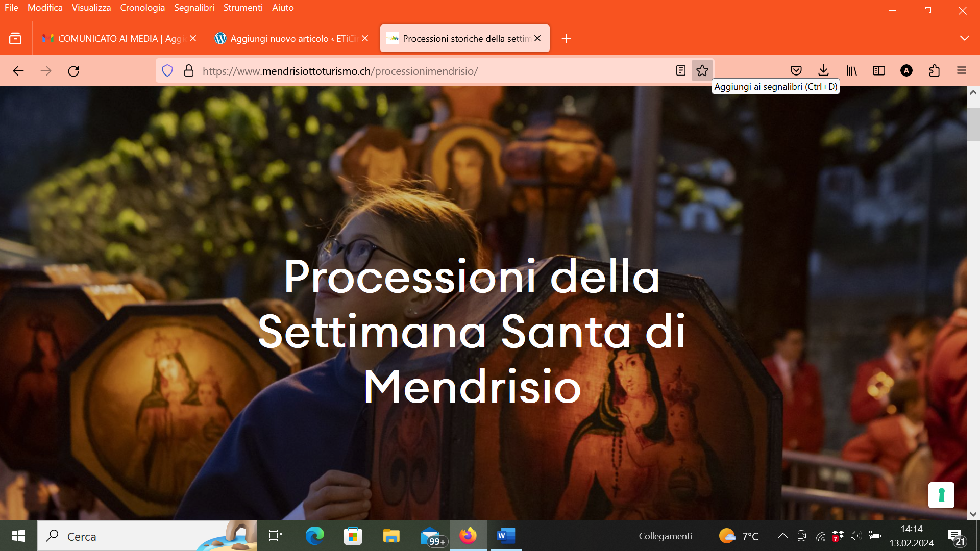Close the COMUNICATO AI MEDIA tab
The width and height of the screenshot is (980, 551).
(193, 39)
